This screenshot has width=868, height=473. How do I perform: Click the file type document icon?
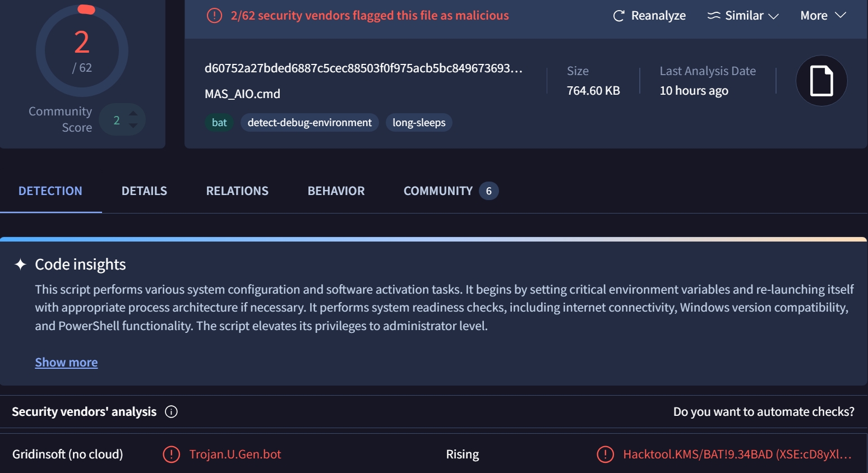[821, 81]
